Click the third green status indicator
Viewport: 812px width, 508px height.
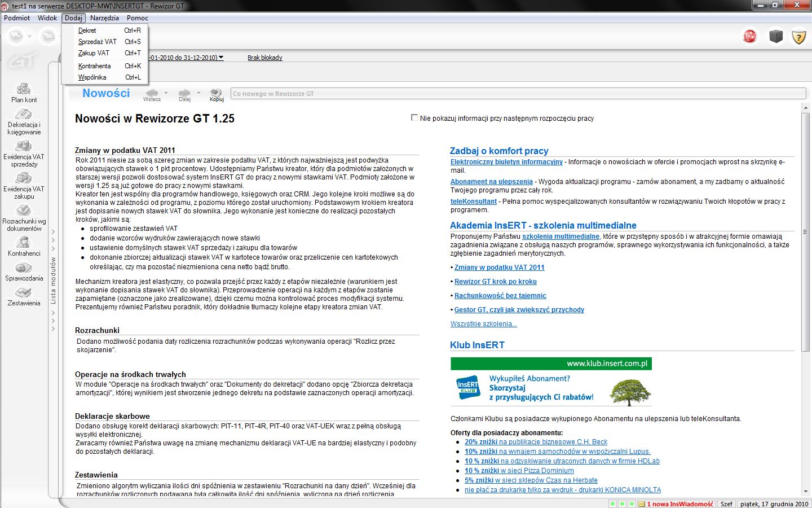[632, 504]
